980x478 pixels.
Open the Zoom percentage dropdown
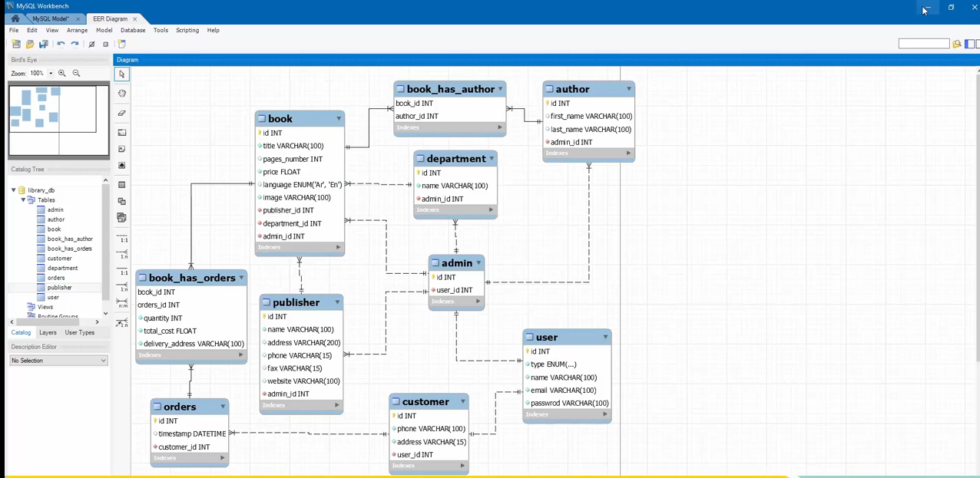pos(51,74)
